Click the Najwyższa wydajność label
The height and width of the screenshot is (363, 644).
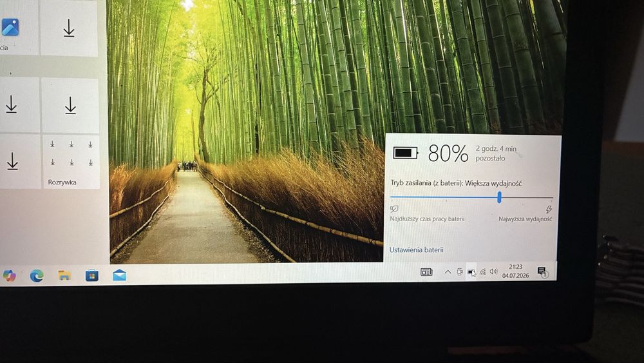pos(526,219)
